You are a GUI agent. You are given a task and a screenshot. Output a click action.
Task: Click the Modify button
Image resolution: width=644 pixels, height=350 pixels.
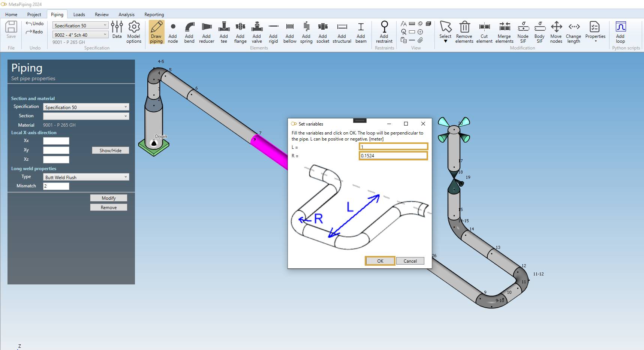[x=109, y=198]
